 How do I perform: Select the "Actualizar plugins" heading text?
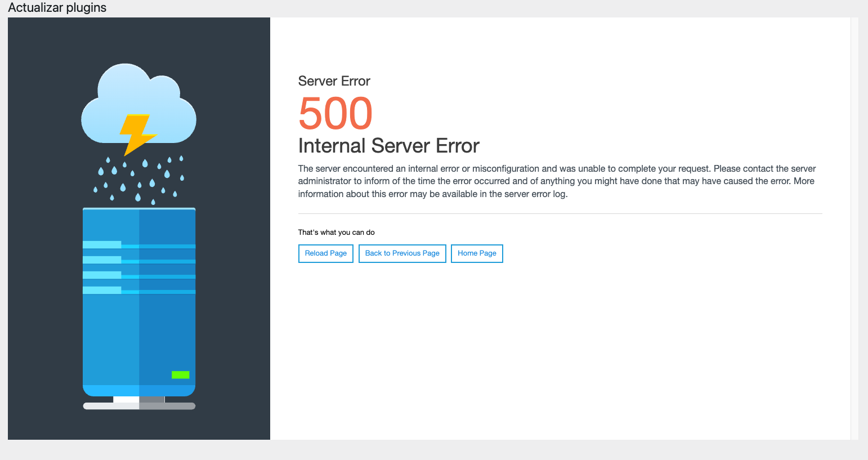tap(57, 8)
